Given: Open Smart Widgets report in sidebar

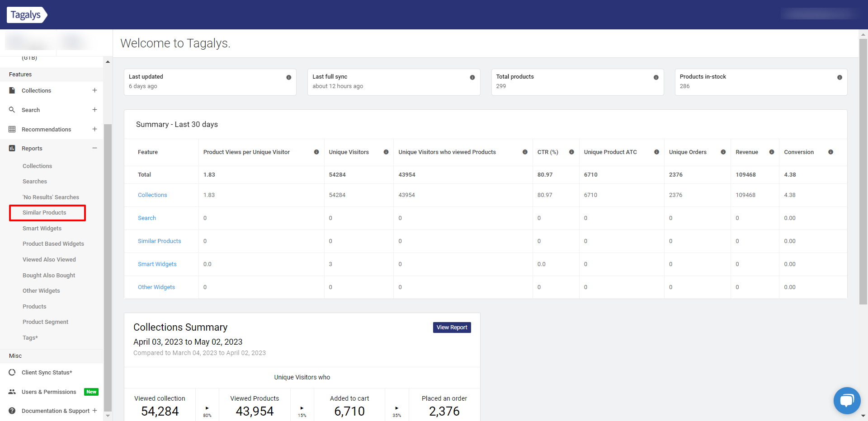Looking at the screenshot, I should pos(42,228).
